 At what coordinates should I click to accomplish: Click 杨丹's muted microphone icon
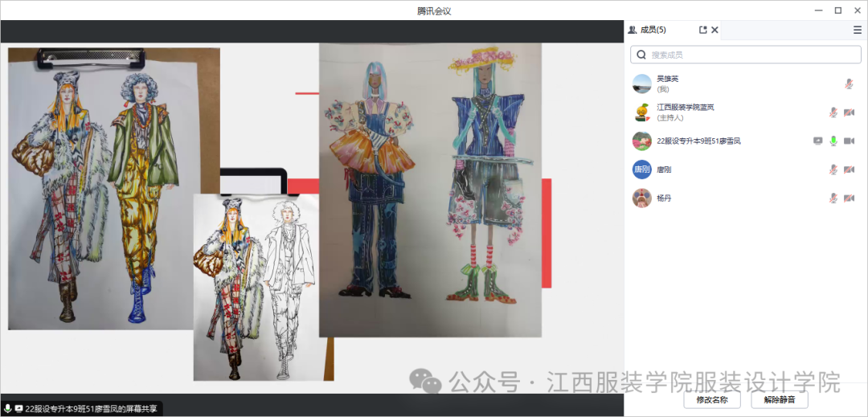click(833, 198)
